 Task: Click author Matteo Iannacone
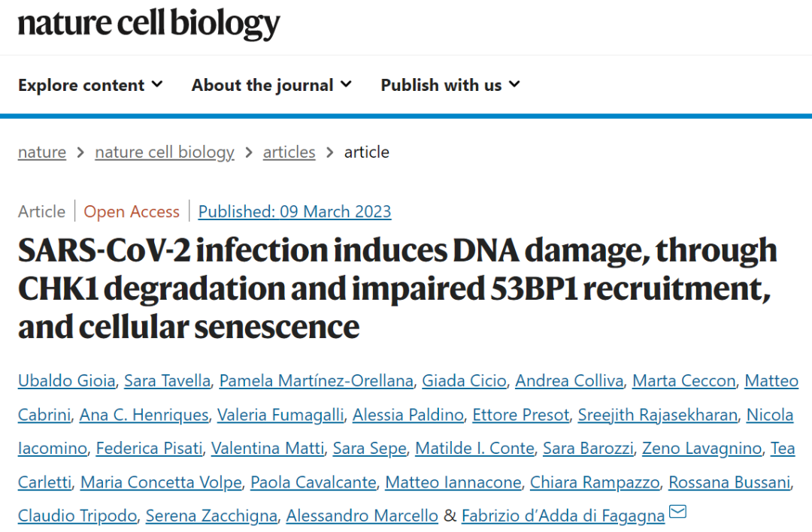click(x=453, y=482)
